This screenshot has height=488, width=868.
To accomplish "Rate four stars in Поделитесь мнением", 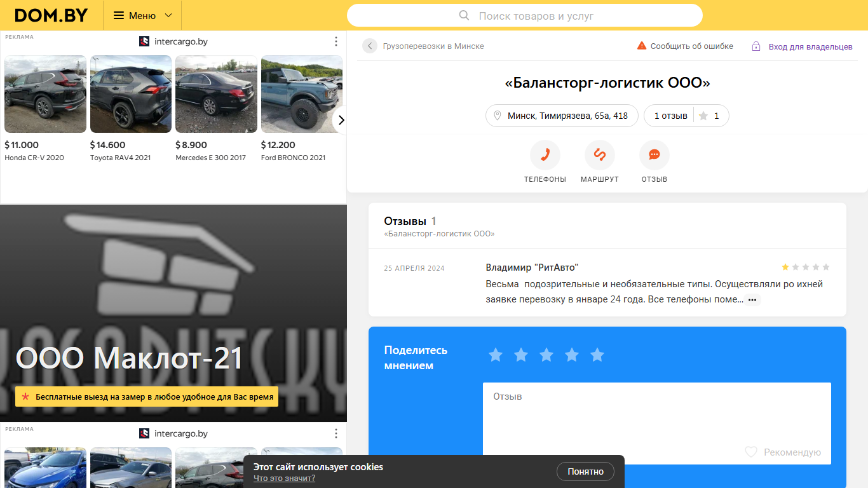I will [572, 355].
